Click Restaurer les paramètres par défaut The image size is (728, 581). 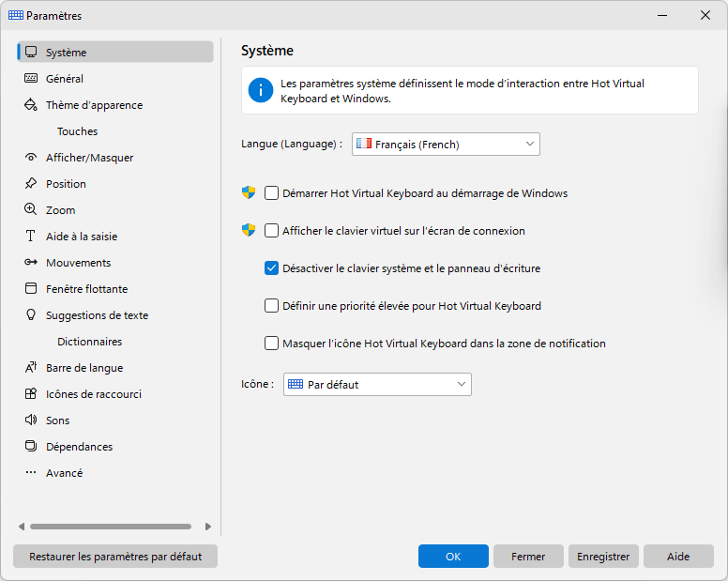115,556
